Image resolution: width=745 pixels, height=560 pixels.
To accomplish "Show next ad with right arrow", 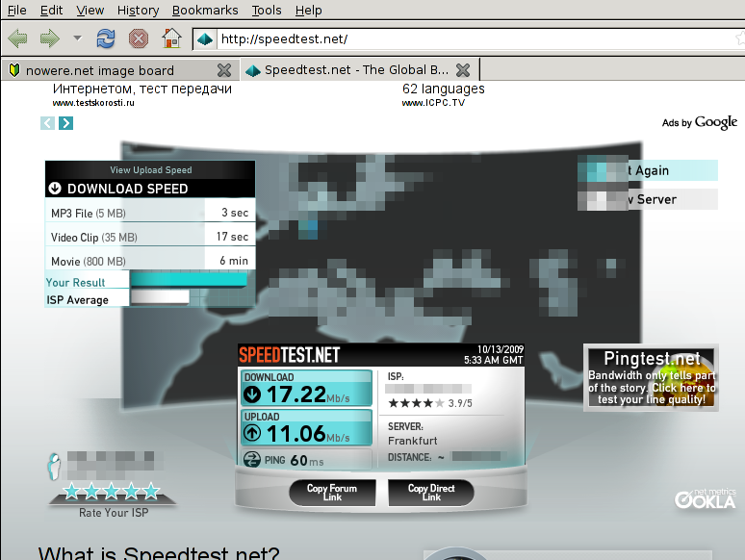I will click(x=65, y=123).
